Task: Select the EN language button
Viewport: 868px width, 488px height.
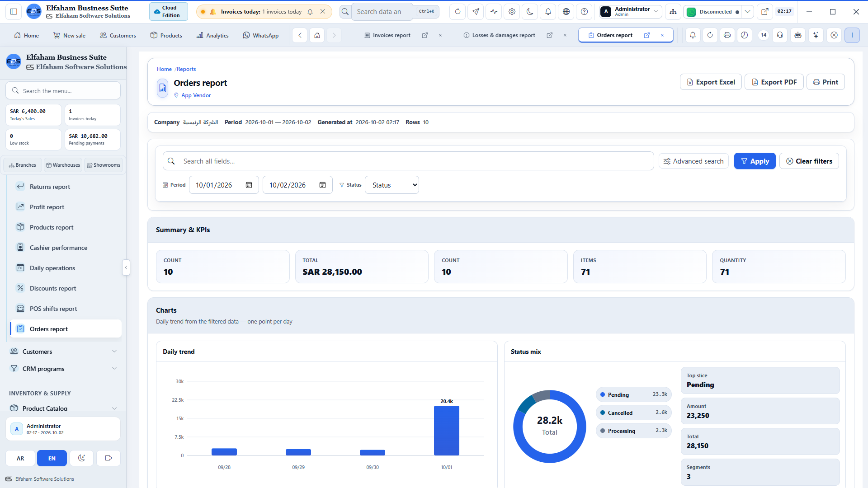Action: click(x=52, y=458)
